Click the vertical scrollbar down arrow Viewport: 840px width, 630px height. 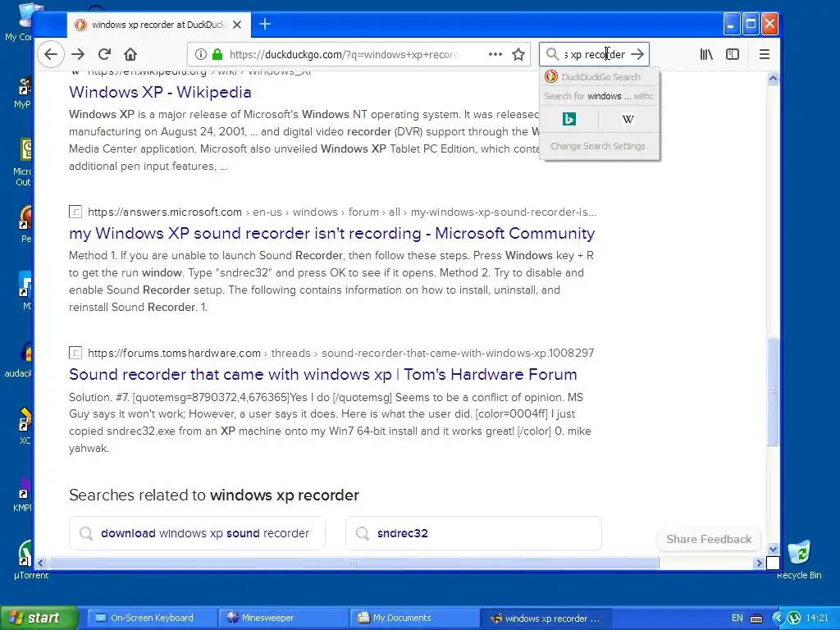coord(773,549)
